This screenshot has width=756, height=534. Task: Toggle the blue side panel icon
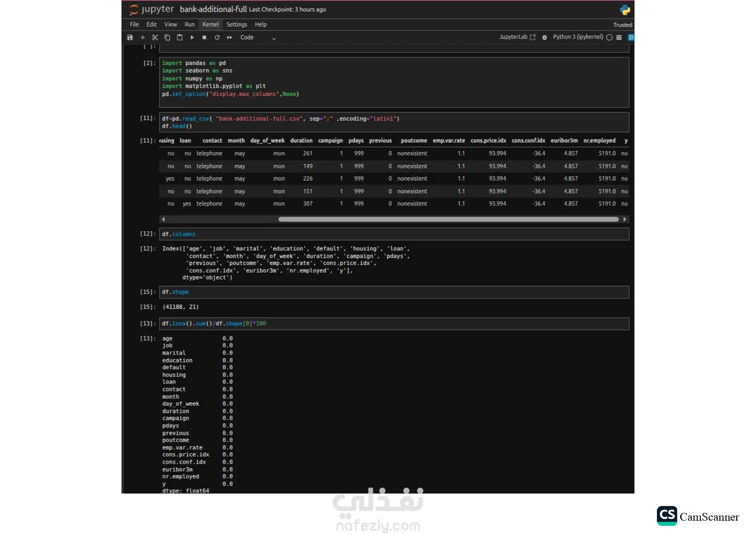631,37
